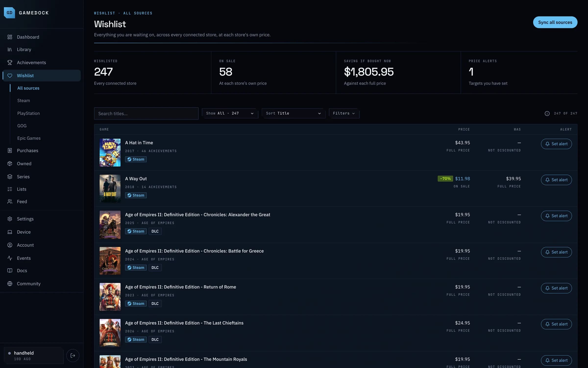The image size is (588, 368).
Task: Set alert for A Hat in Time
Action: pos(556,144)
